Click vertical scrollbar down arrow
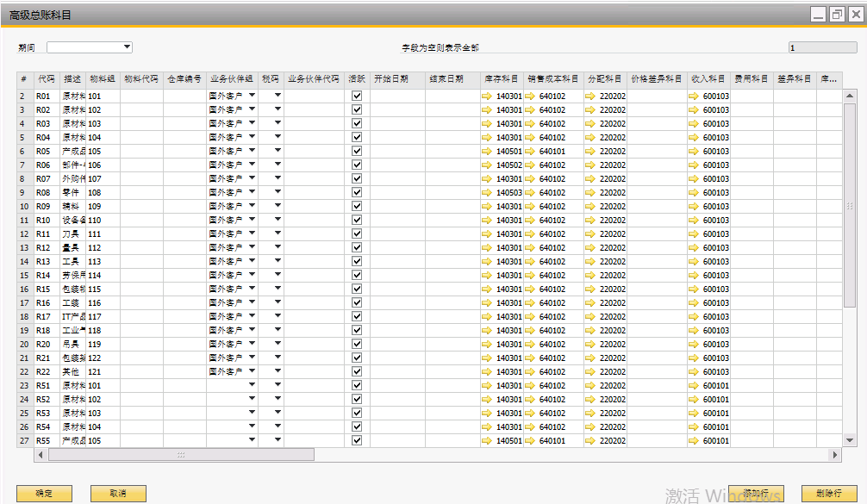The image size is (867, 504). (x=850, y=440)
